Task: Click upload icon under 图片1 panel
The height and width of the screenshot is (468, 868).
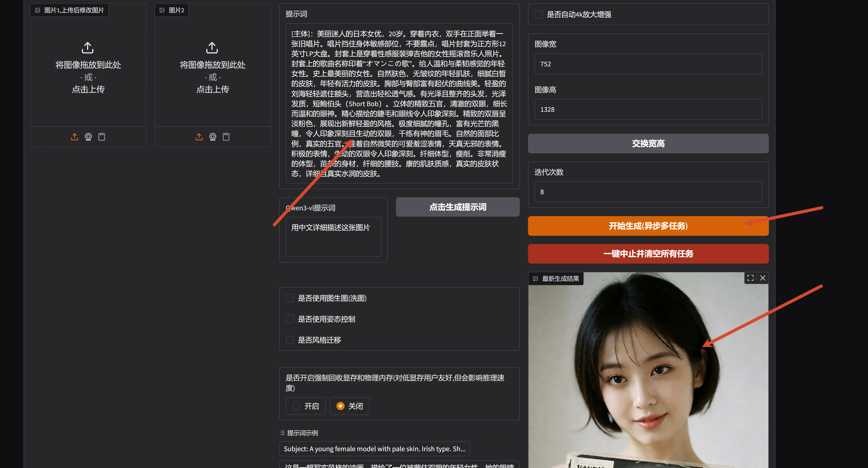Action: (x=75, y=137)
